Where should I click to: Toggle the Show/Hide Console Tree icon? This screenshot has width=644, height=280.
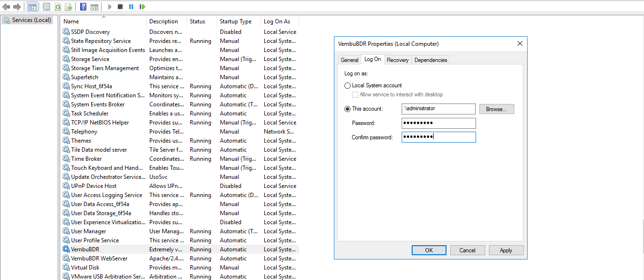[32, 7]
